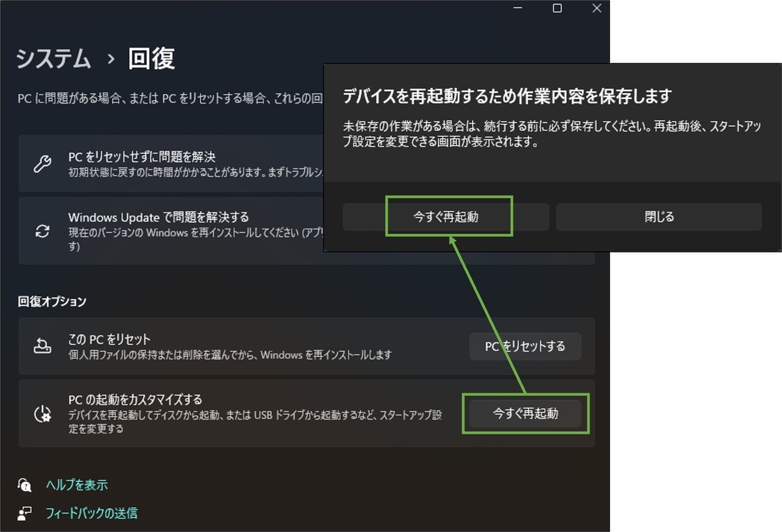This screenshot has width=782, height=532.
Task: Maximize the Settings window
Action: (557, 8)
